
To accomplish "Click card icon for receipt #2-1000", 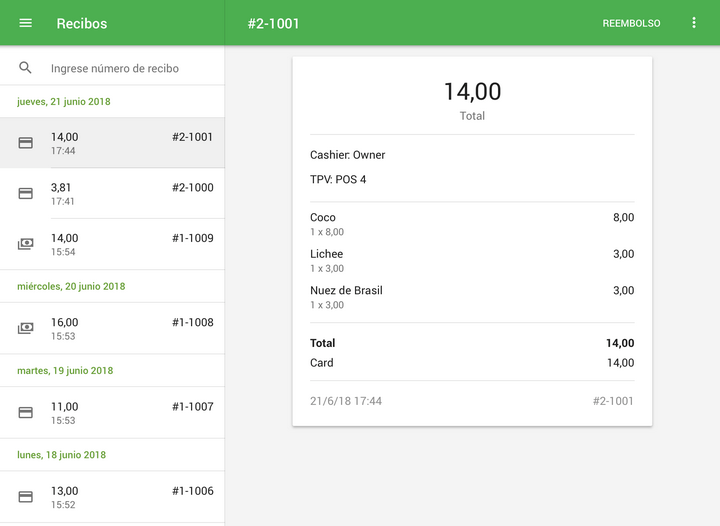I will point(26,193).
